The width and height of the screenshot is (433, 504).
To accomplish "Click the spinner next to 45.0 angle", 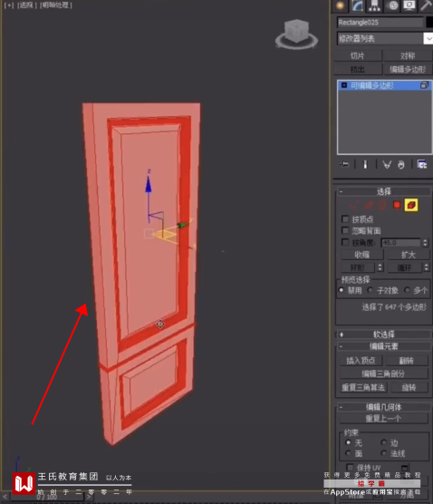I will [x=425, y=242].
